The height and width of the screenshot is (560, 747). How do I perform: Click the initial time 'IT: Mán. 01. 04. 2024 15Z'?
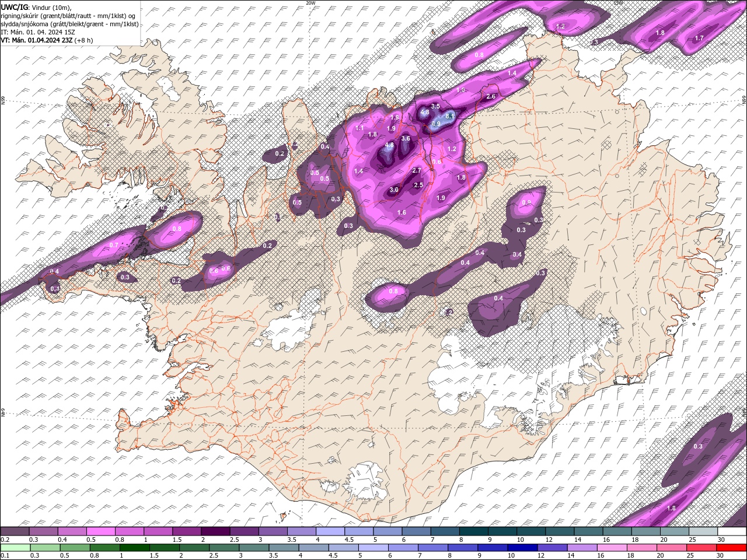click(37, 32)
